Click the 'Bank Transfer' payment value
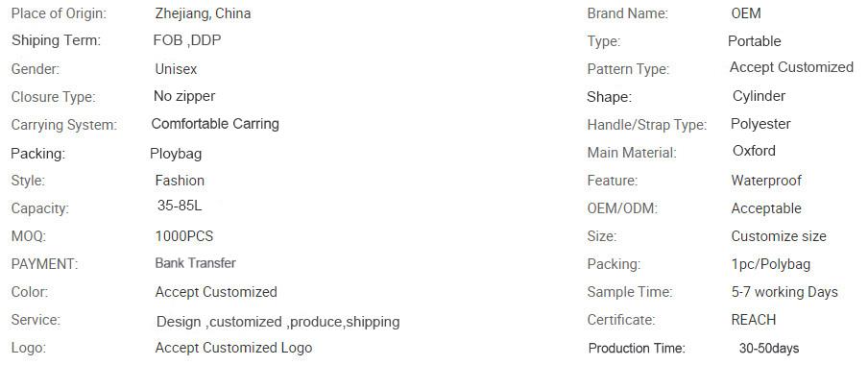Viewport: 868px width, 365px height. 196,263
